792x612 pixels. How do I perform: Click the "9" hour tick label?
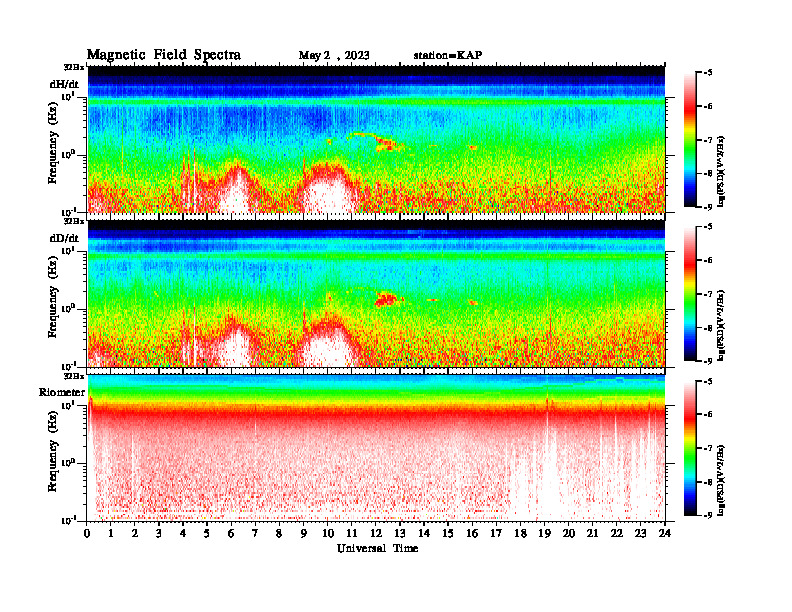(x=304, y=534)
